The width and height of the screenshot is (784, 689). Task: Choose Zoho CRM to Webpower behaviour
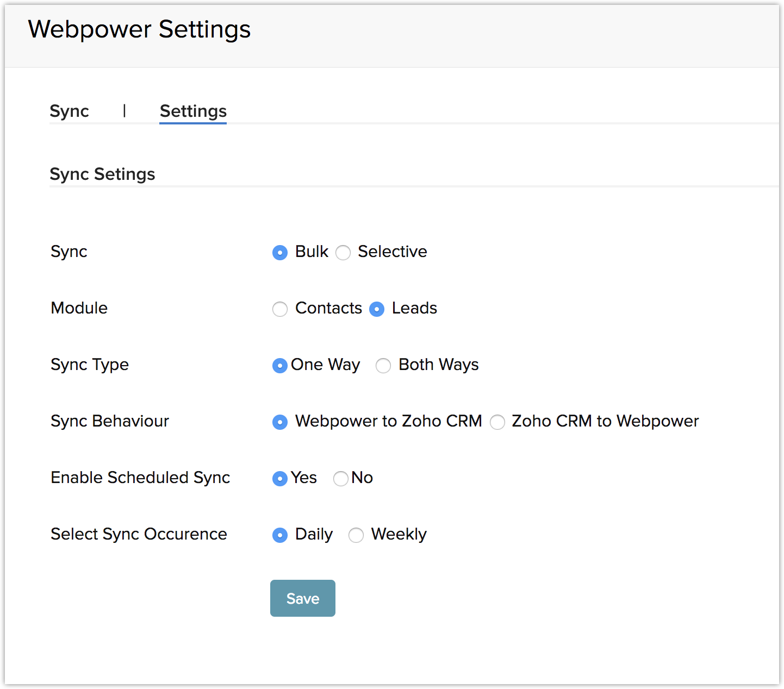(497, 422)
